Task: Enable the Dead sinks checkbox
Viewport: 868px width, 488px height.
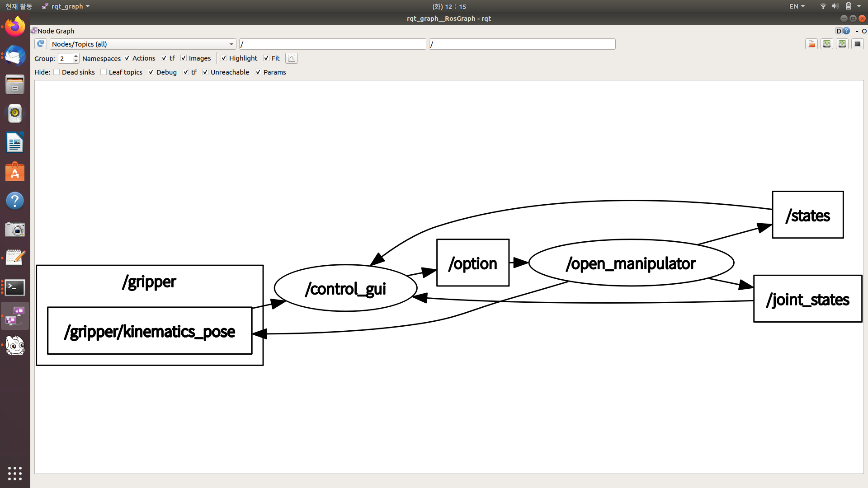Action: click(57, 72)
